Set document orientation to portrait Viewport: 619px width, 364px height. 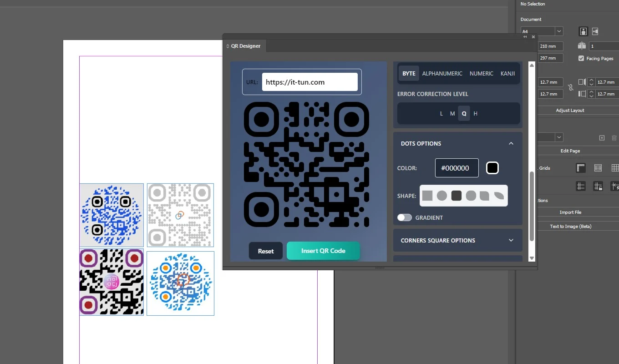coord(583,31)
